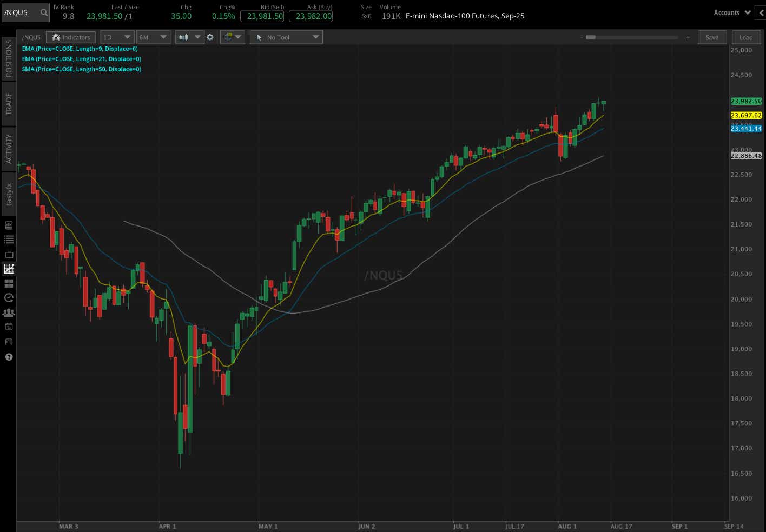The width and height of the screenshot is (766, 532).
Task: Click the chat rooms people icon
Action: point(8,312)
